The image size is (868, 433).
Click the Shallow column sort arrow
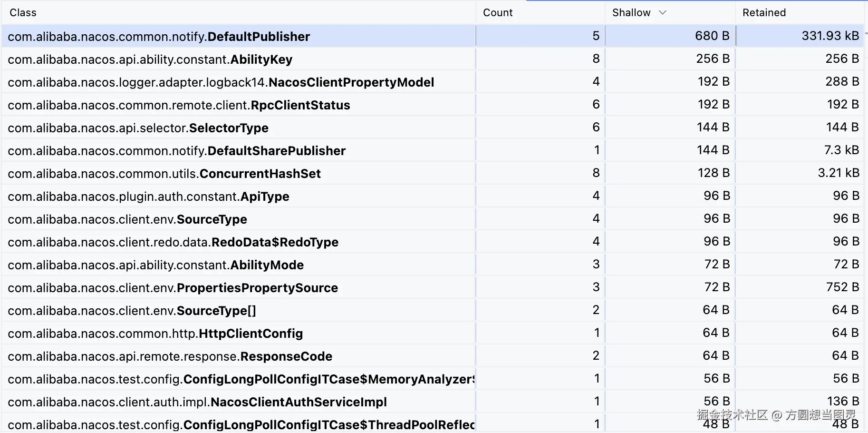click(x=663, y=13)
